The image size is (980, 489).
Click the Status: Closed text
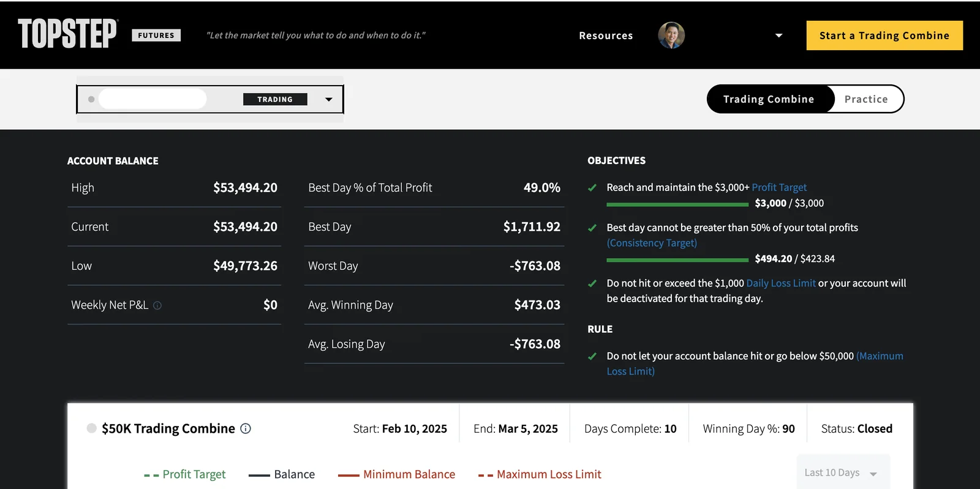(857, 429)
